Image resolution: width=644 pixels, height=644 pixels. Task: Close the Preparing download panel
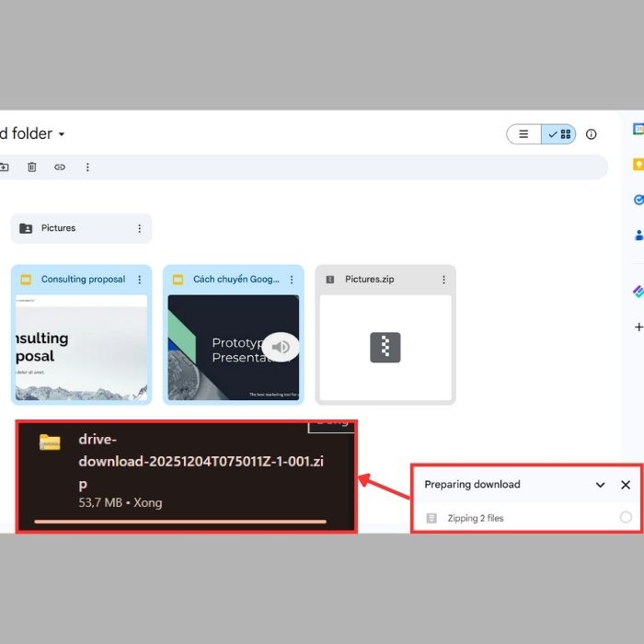point(626,485)
